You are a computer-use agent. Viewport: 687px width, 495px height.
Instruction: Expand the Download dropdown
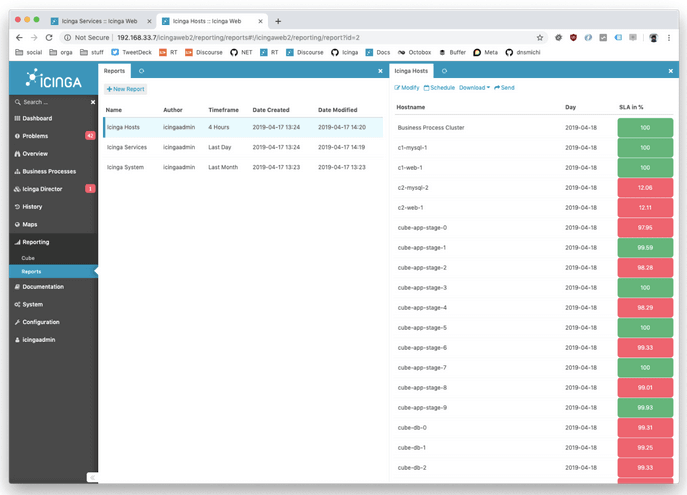point(475,88)
